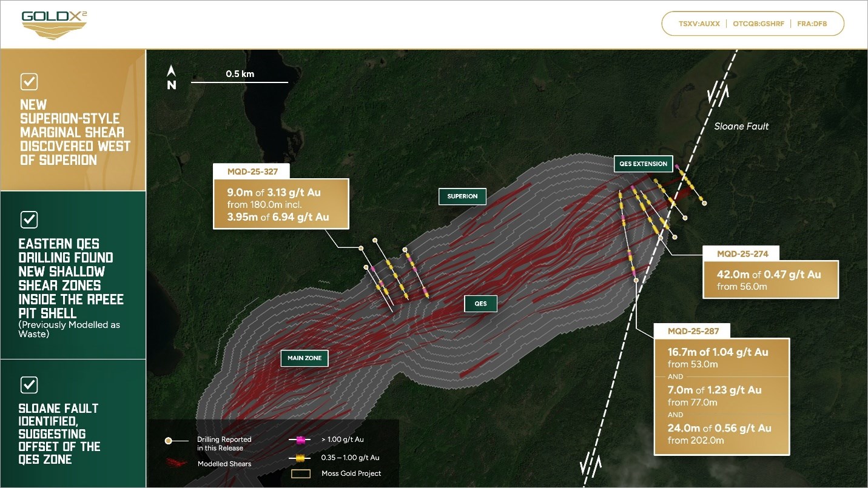The image size is (868, 488).
Task: Click the yellow 0.35–1.00 g/t Au legend marker
Action: coord(300,458)
